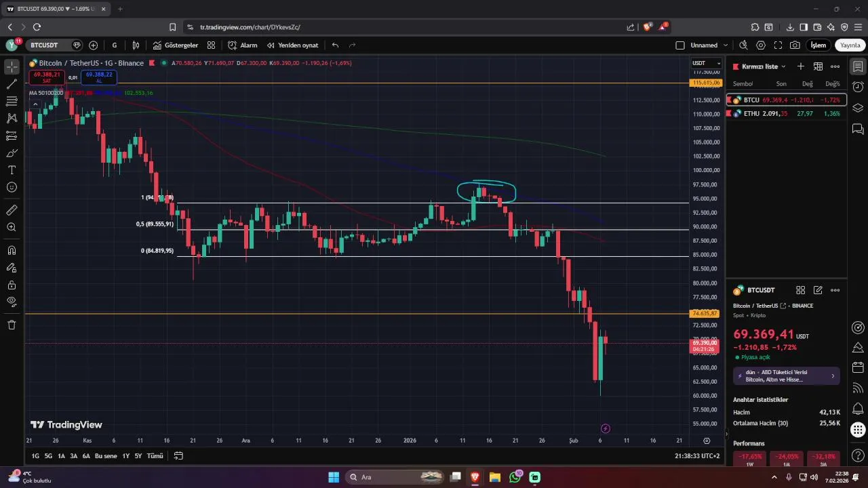This screenshot has width=868, height=488.
Task: Open the candlestick chart type menu
Action: coord(136,45)
